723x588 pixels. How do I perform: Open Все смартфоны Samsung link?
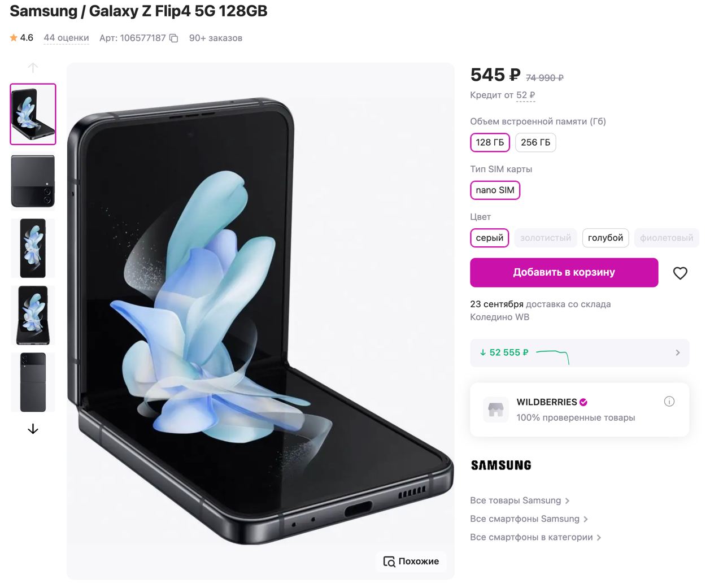[525, 519]
